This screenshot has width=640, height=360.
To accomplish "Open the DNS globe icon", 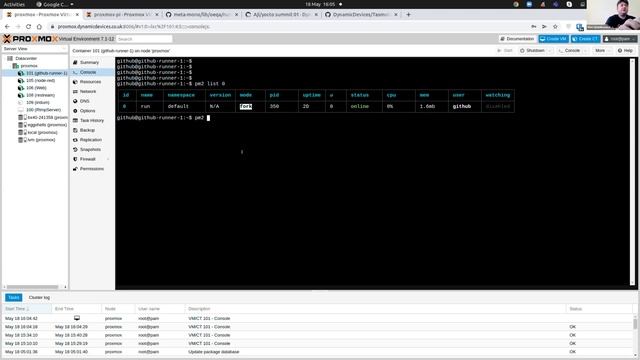I will (75, 101).
